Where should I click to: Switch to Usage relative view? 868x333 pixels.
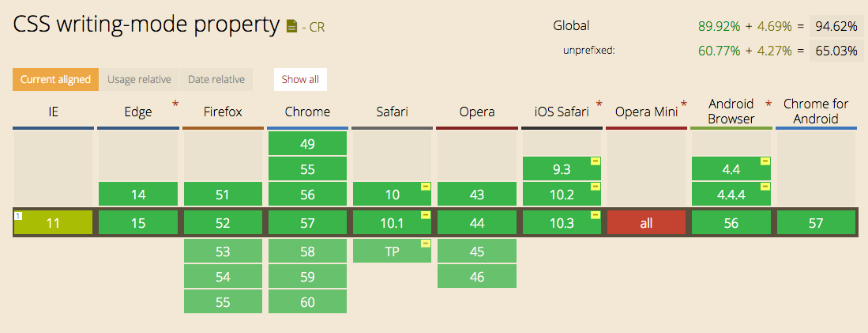pyautogui.click(x=139, y=79)
